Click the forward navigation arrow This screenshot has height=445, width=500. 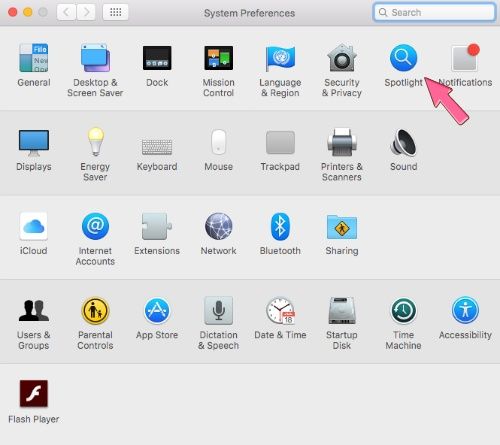pyautogui.click(x=86, y=12)
